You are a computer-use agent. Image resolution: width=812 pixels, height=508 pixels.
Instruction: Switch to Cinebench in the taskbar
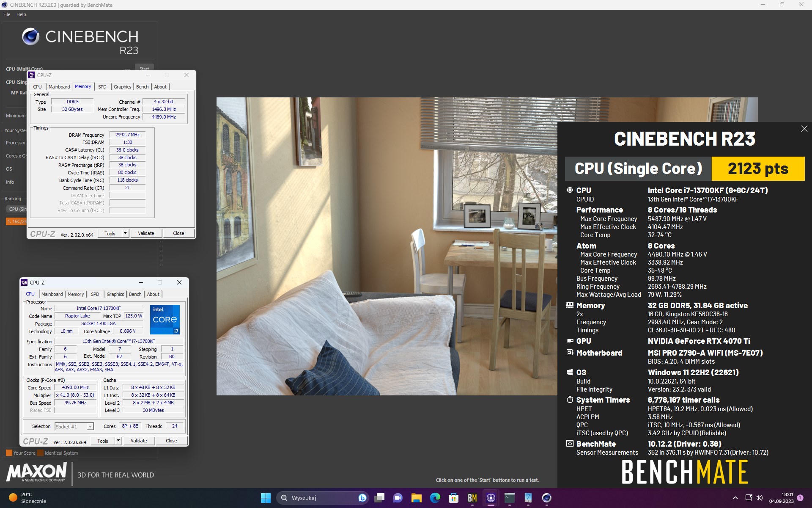[547, 498]
